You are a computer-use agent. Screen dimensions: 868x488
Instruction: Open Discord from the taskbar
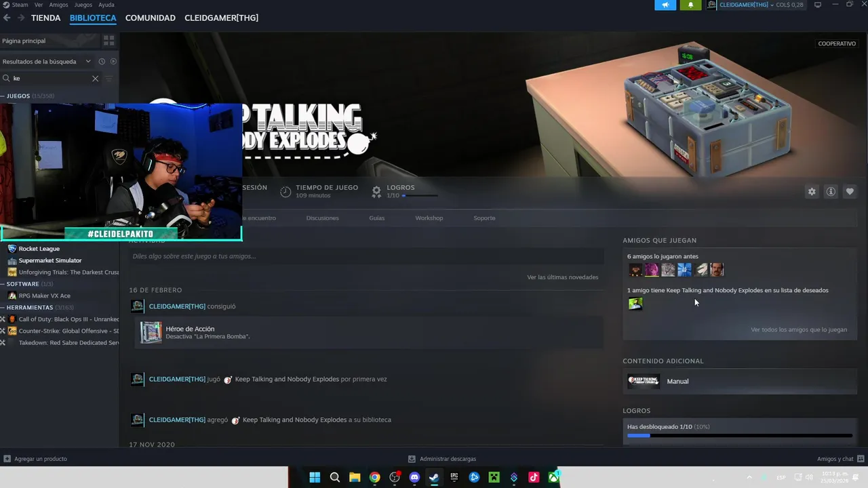[414, 477]
